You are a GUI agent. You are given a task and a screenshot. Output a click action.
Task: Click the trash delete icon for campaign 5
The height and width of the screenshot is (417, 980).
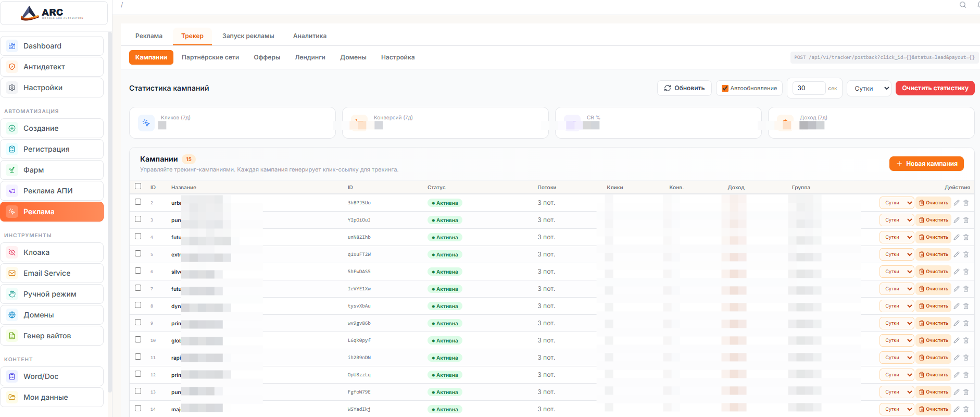[x=966, y=254]
